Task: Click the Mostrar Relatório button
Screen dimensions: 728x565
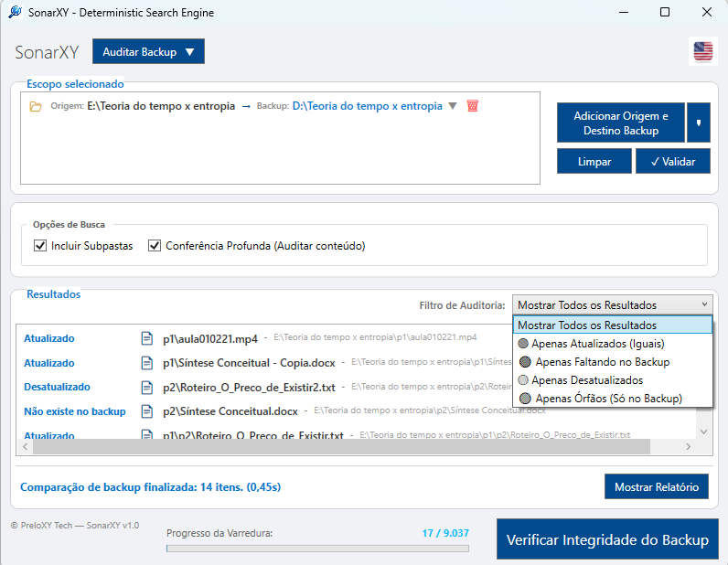Action: (x=657, y=486)
